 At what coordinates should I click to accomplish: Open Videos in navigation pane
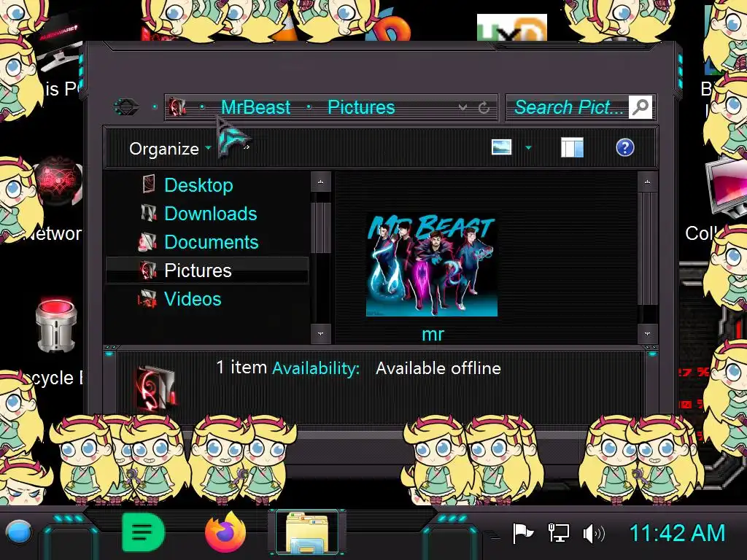click(193, 299)
